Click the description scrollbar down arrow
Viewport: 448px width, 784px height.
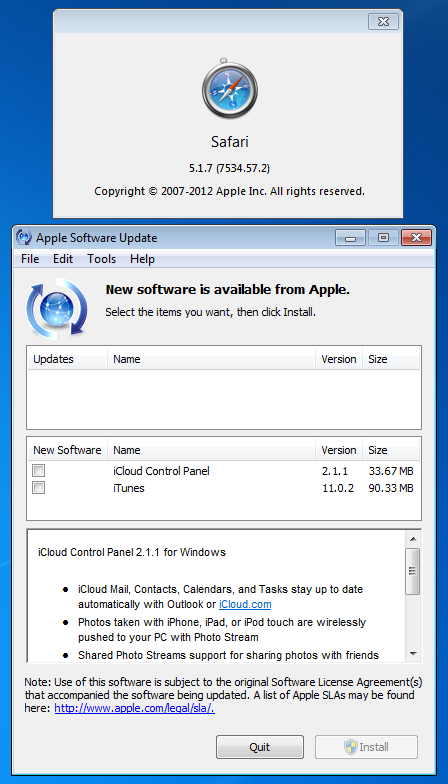click(413, 654)
